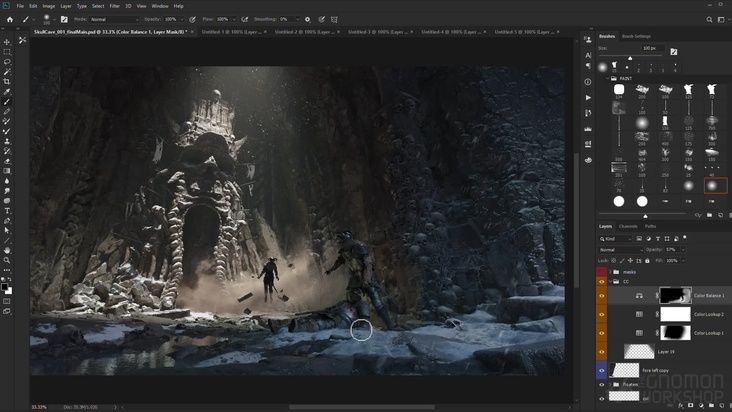
Task: Expand the masks layer group
Action: tap(610, 272)
